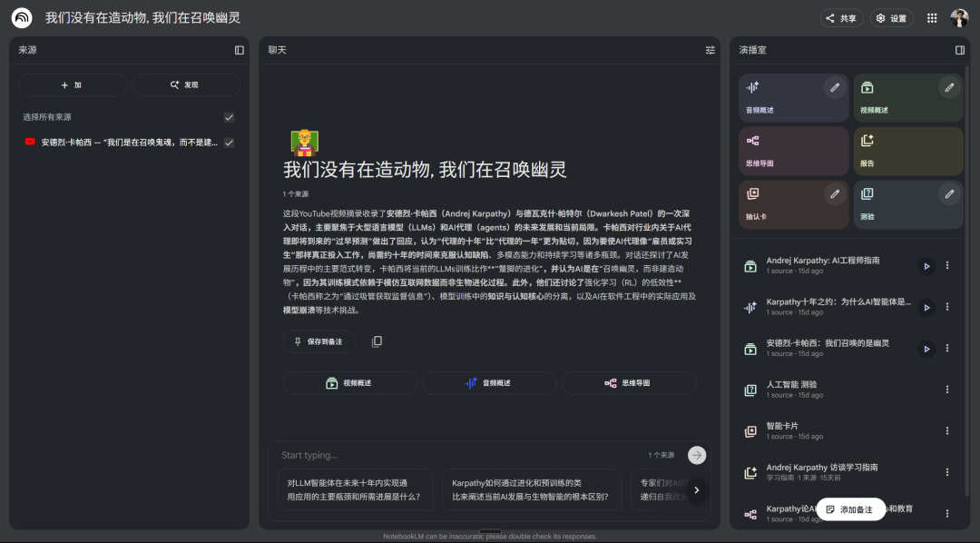Image resolution: width=980 pixels, height=543 pixels.
Task: Open more options for Karpathy十年之约
Action: pos(947,307)
